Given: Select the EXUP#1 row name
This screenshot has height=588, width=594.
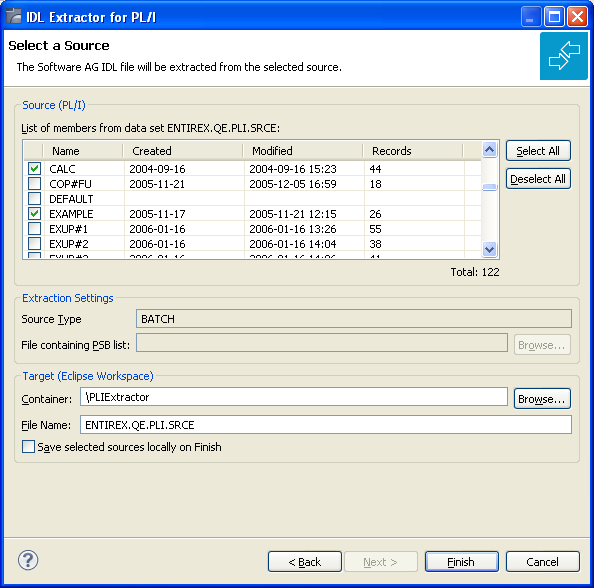Looking at the screenshot, I should pos(68,229).
